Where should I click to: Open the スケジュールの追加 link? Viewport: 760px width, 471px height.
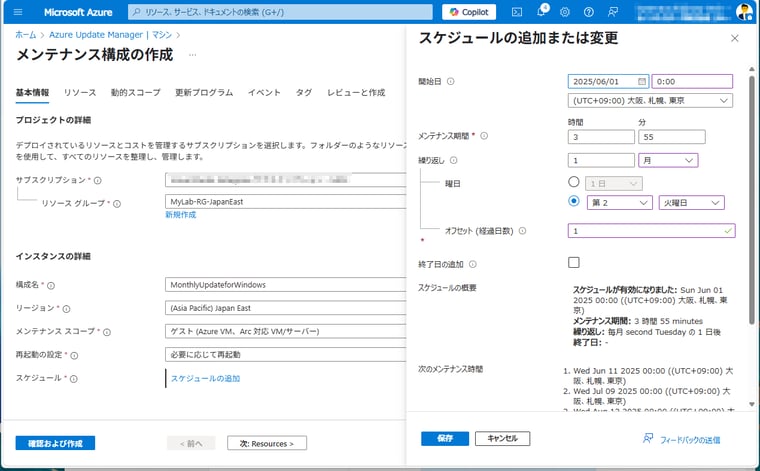pos(206,378)
